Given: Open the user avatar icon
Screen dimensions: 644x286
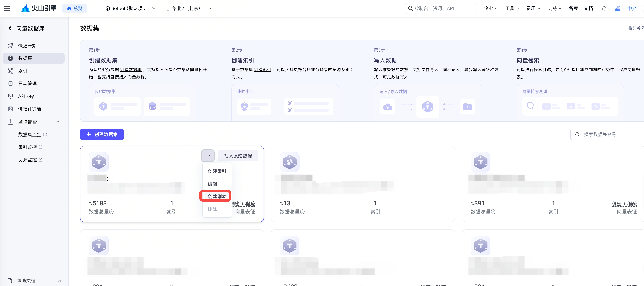Looking at the screenshot, I should 617,8.
